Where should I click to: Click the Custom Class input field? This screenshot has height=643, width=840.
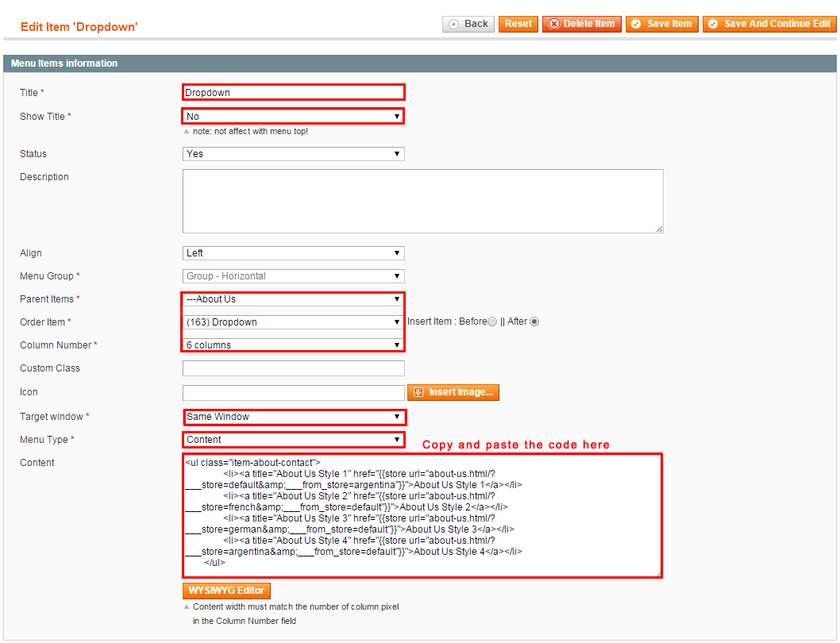point(294,368)
